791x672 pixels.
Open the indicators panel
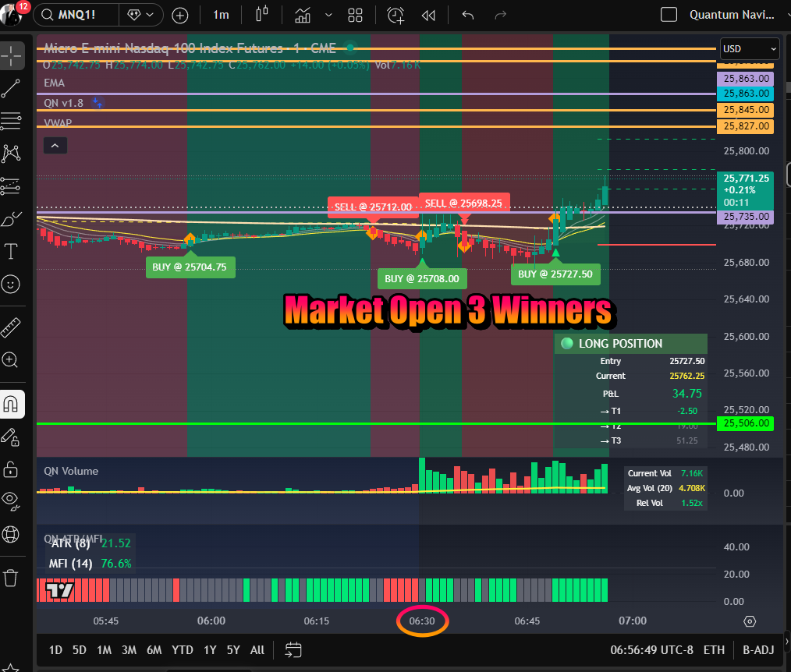[x=302, y=15]
